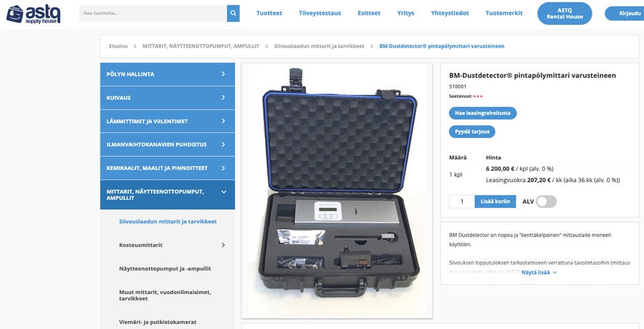The image size is (644, 329).
Task: Expand Kuivaus category chevron
Action: 223,98
